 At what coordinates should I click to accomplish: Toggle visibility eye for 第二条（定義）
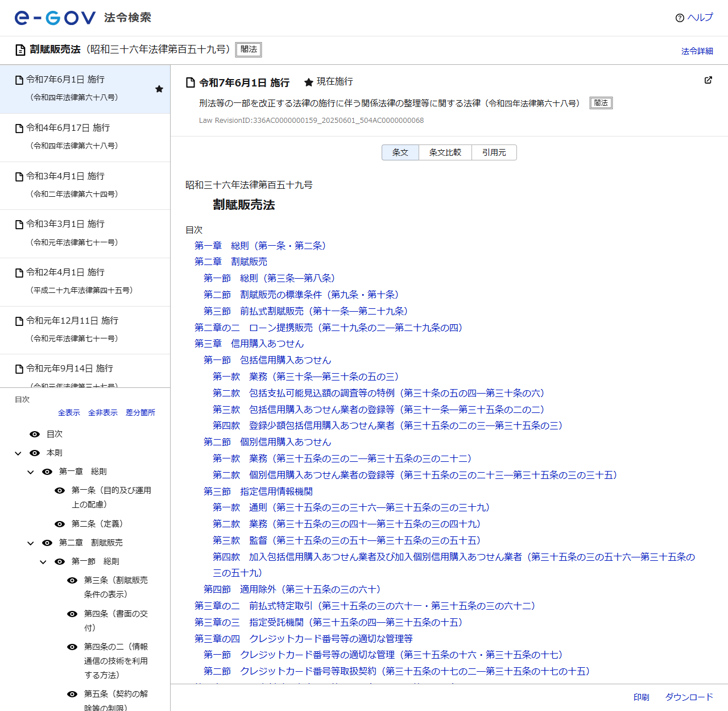point(60,524)
